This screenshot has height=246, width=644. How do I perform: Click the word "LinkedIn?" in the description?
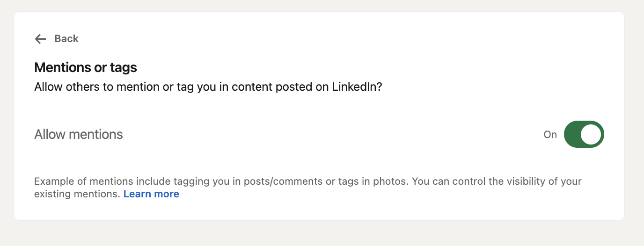[357, 87]
